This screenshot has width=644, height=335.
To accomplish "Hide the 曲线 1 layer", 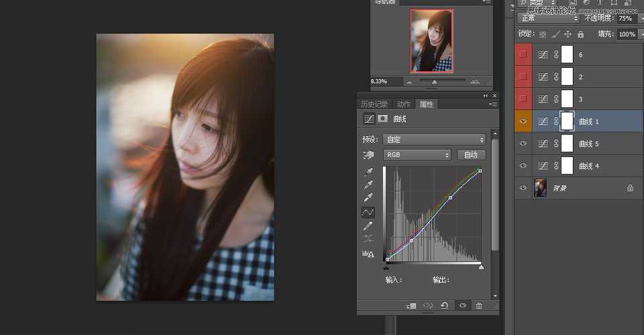I will (523, 122).
